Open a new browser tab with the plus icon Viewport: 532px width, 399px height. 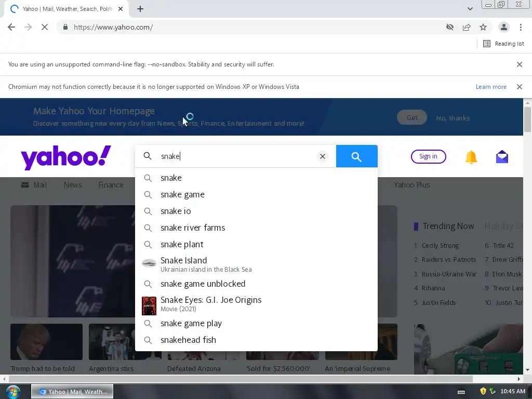pyautogui.click(x=140, y=9)
